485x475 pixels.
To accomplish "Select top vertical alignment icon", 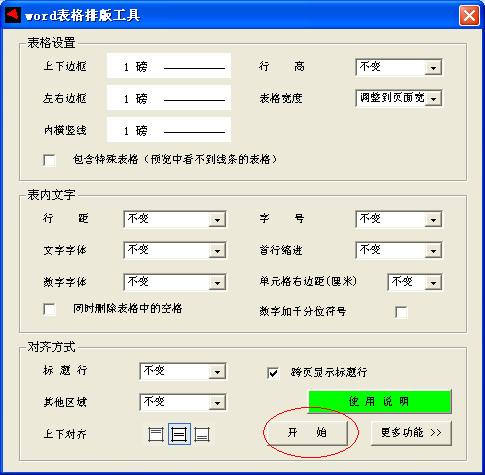I will (156, 434).
